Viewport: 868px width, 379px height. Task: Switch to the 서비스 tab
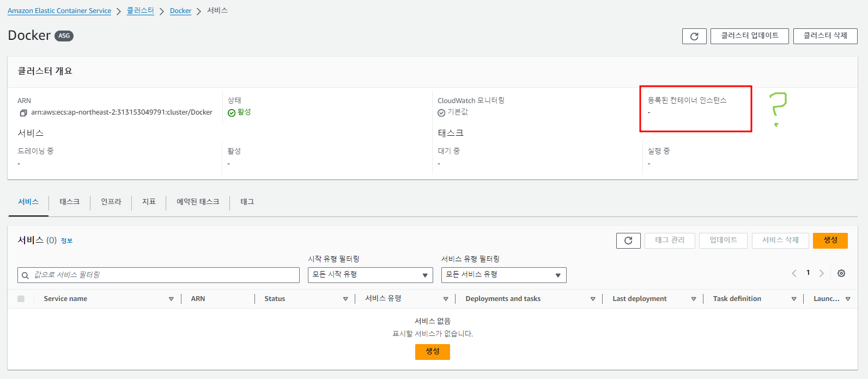(x=28, y=202)
